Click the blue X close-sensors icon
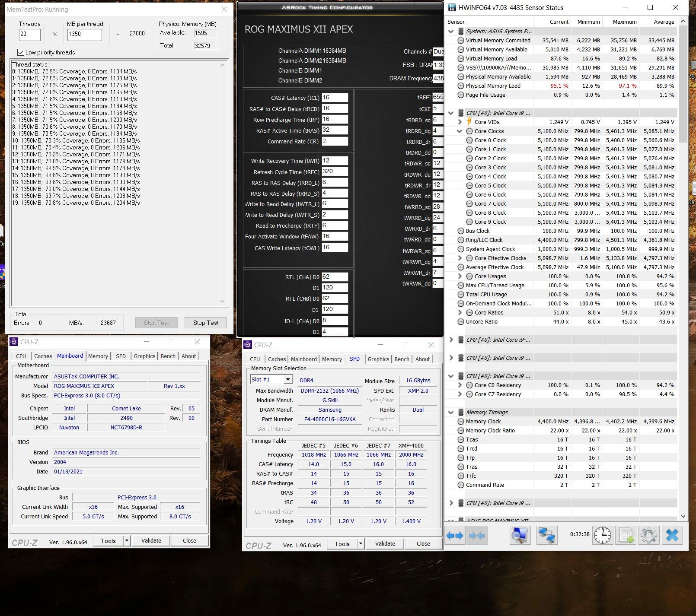The width and height of the screenshot is (696, 616). 672,536
